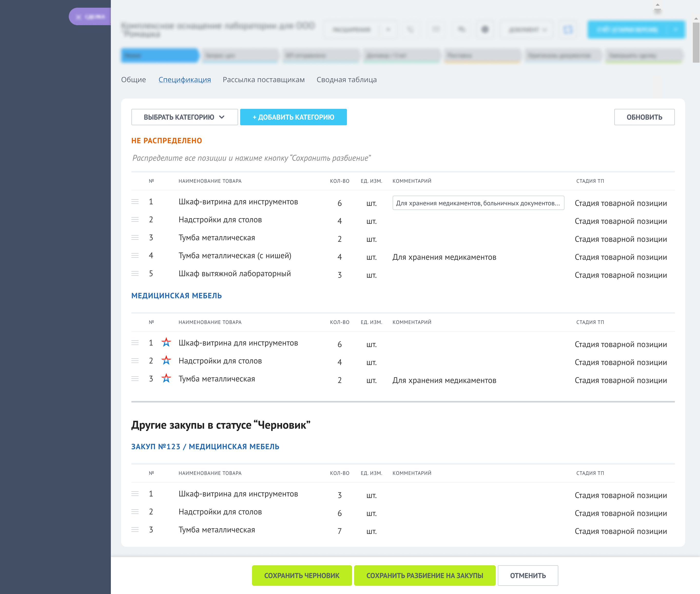This screenshot has width=700, height=594.
Task: Click drag handle of unassigned Надстройки для столов row
Action: (135, 219)
